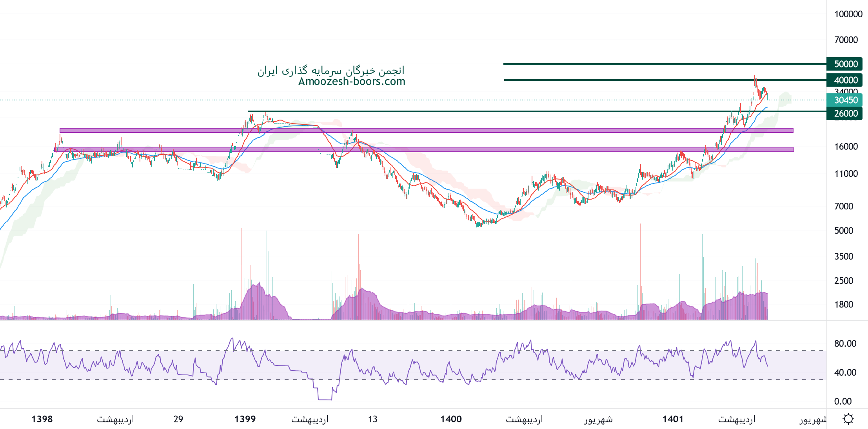The width and height of the screenshot is (868, 429).
Task: Click the 26000 support level label
Action: click(x=845, y=113)
